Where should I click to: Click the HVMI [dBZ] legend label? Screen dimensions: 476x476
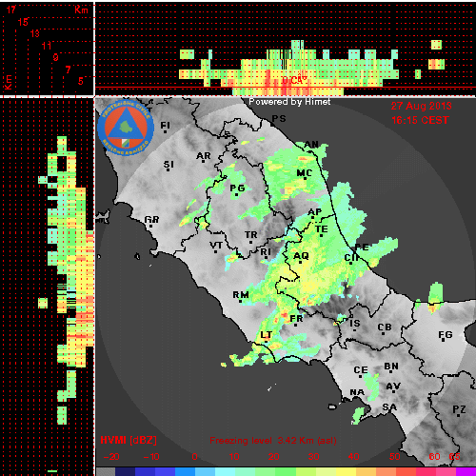pyautogui.click(x=129, y=440)
